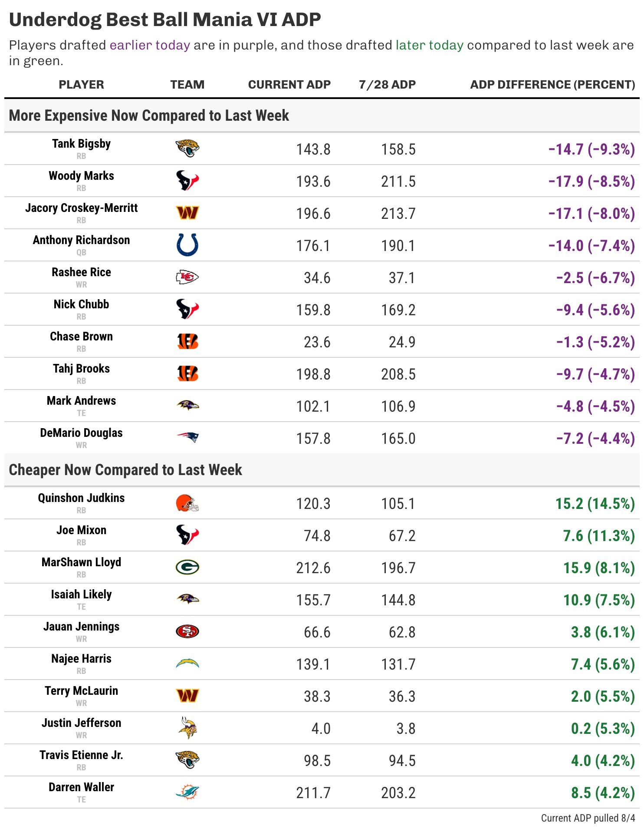The width and height of the screenshot is (644, 832).
Task: Click the green 'later today' text
Action: point(430,45)
